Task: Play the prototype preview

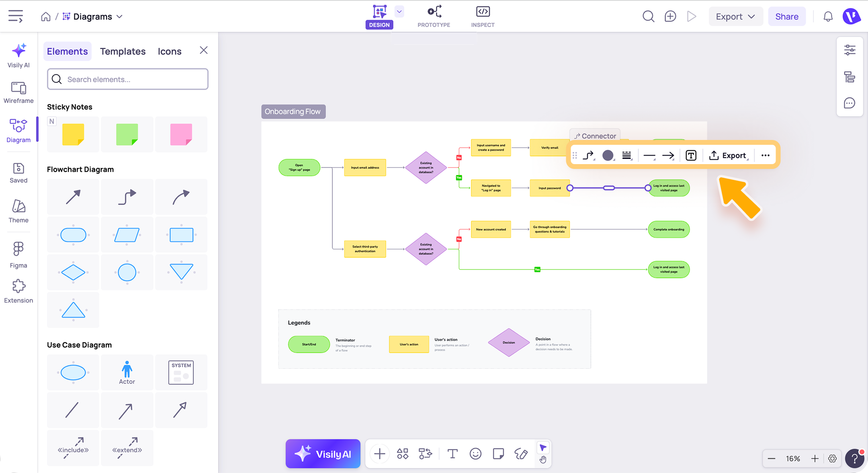Action: (692, 16)
